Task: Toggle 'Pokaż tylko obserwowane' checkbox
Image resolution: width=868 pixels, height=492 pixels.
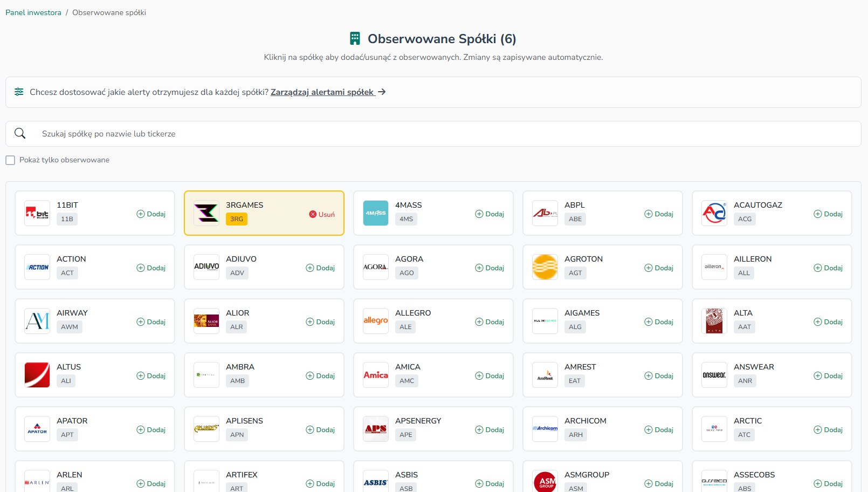Action: (10, 160)
